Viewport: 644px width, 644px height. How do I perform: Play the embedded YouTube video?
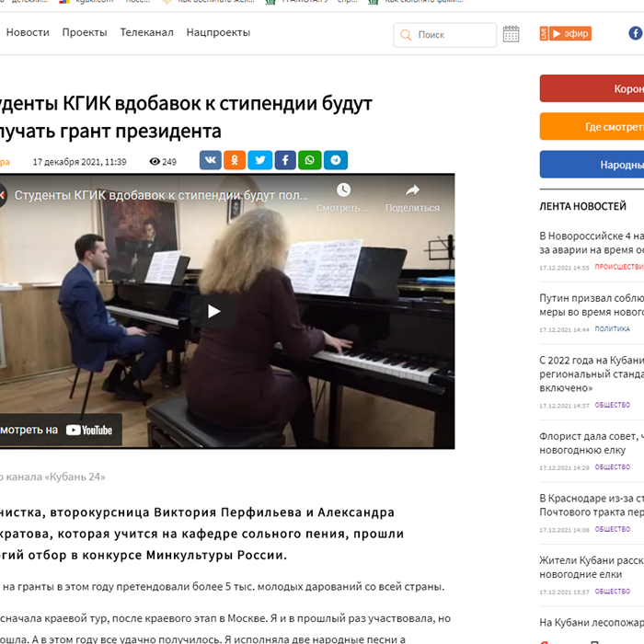(x=213, y=311)
